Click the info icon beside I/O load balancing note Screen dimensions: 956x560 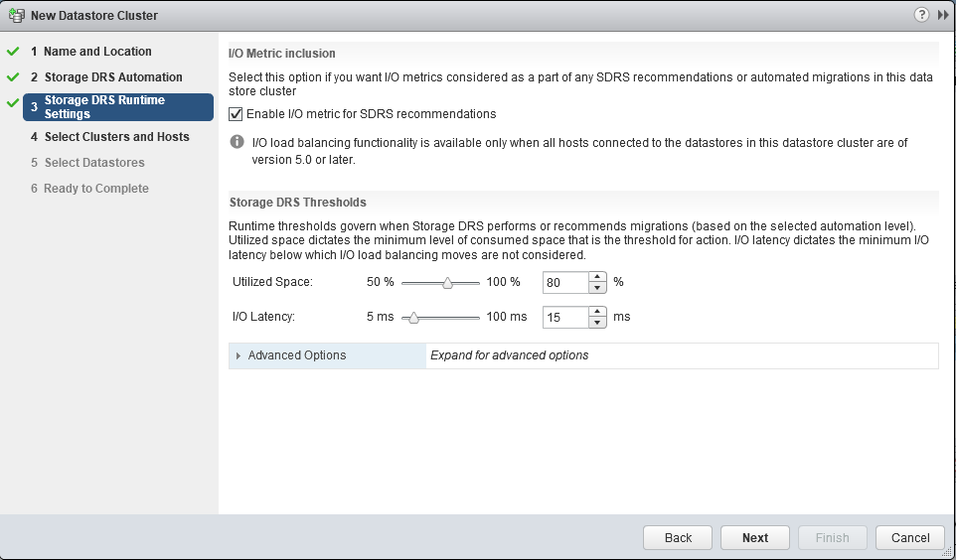(x=237, y=143)
